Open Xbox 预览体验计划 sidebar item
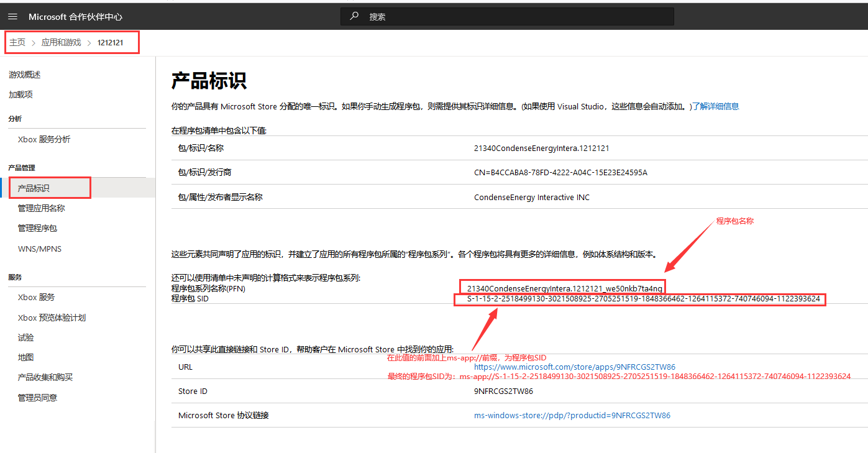 tap(52, 318)
